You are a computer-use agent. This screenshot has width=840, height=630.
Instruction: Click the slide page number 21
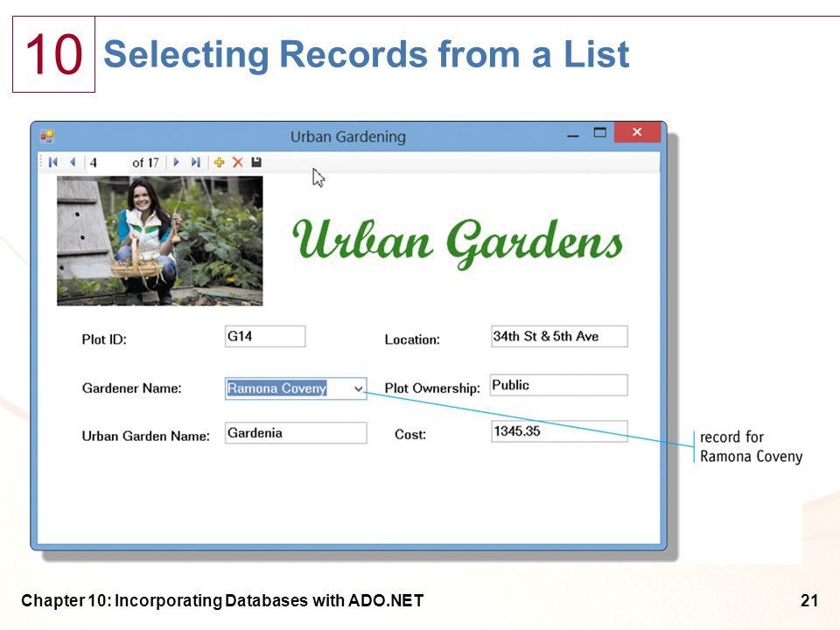[x=809, y=600]
